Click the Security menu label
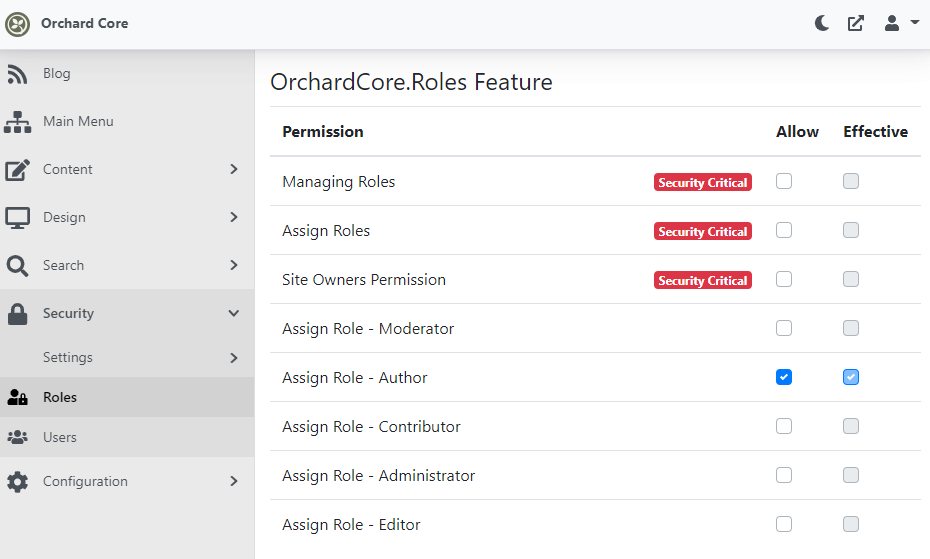The image size is (930, 559). point(68,313)
